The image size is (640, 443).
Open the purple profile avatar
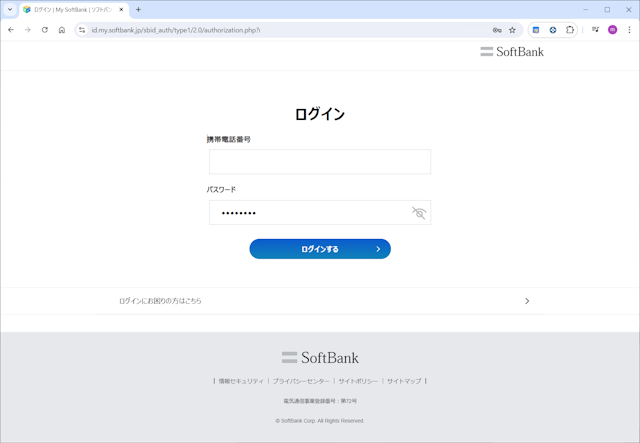(x=612, y=30)
